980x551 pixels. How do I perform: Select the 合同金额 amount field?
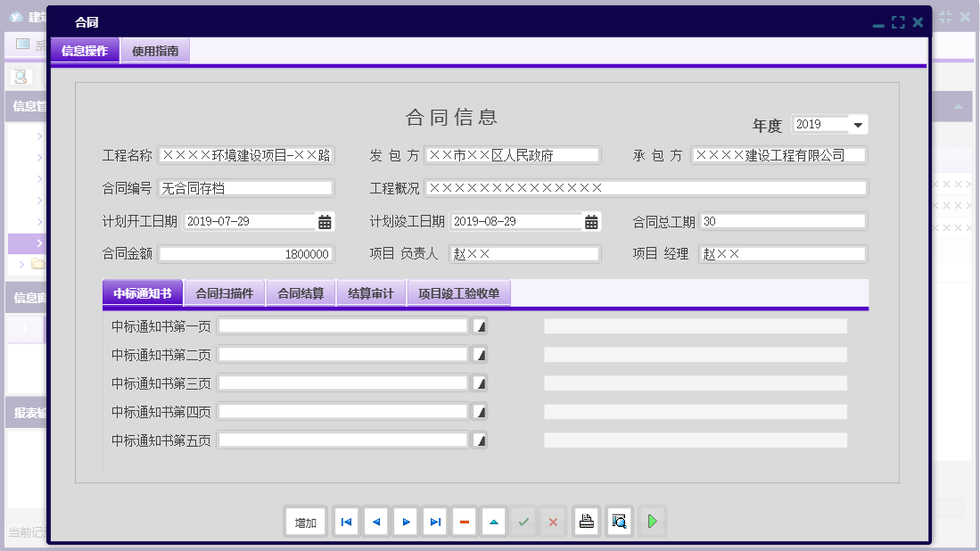247,253
